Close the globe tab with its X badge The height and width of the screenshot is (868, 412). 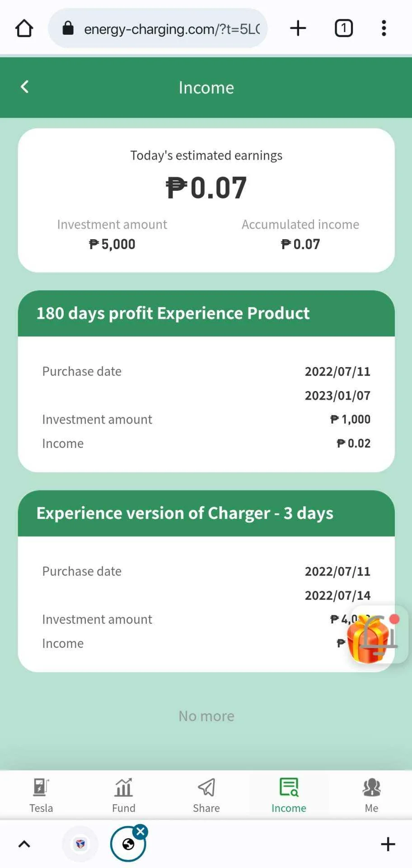click(x=141, y=831)
